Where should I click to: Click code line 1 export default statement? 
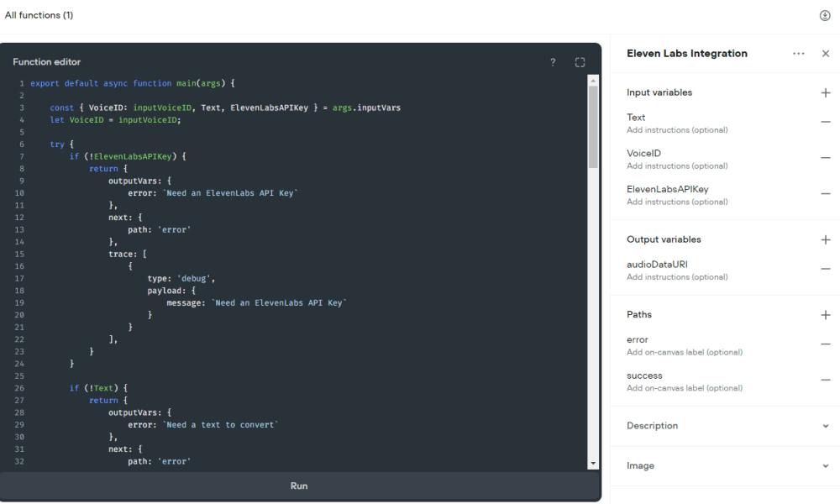(x=133, y=83)
